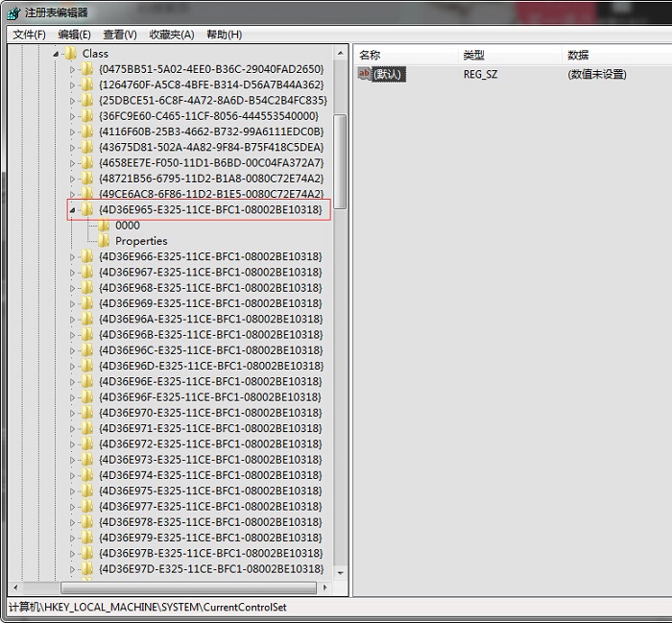Screen dimensions: 672x623
Task: Open the 帮助(H) menu
Action: [x=224, y=35]
